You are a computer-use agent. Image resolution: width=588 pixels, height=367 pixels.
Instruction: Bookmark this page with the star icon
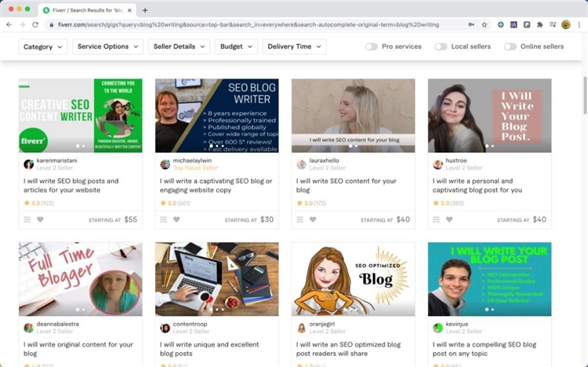485,24
